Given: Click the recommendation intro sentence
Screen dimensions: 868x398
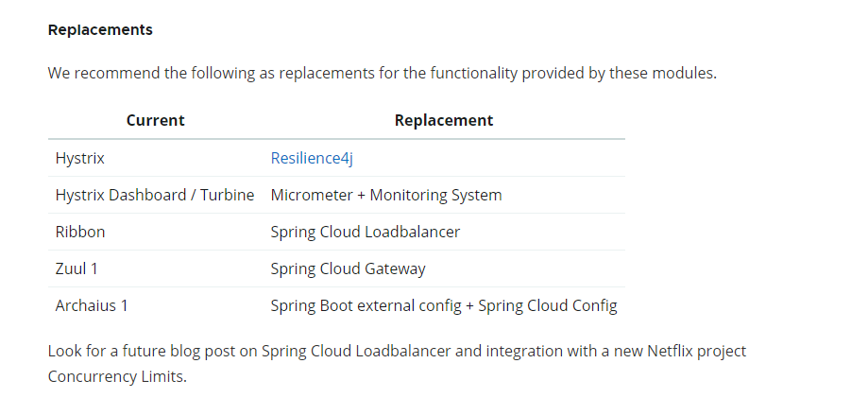Looking at the screenshot, I should click(383, 73).
